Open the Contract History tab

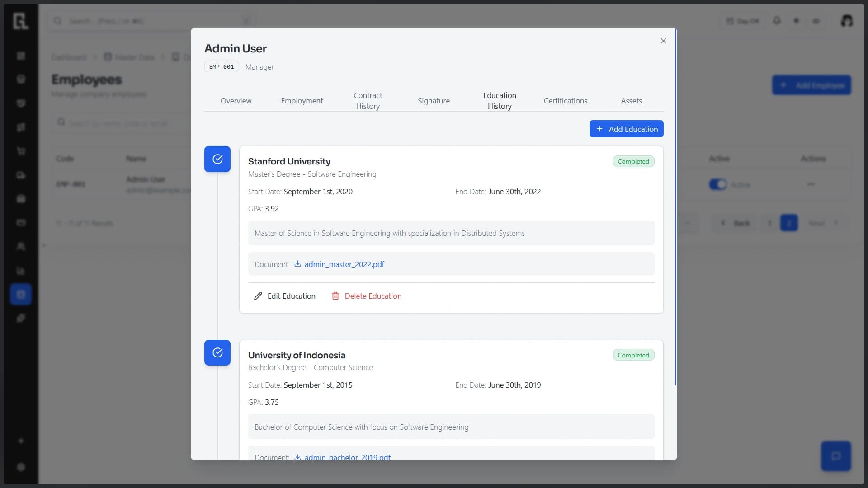[368, 101]
